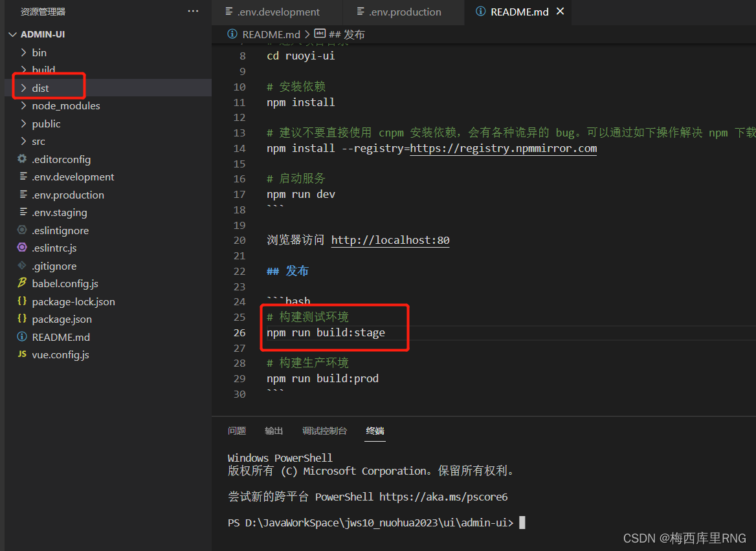Open package-lock.json file

73,302
